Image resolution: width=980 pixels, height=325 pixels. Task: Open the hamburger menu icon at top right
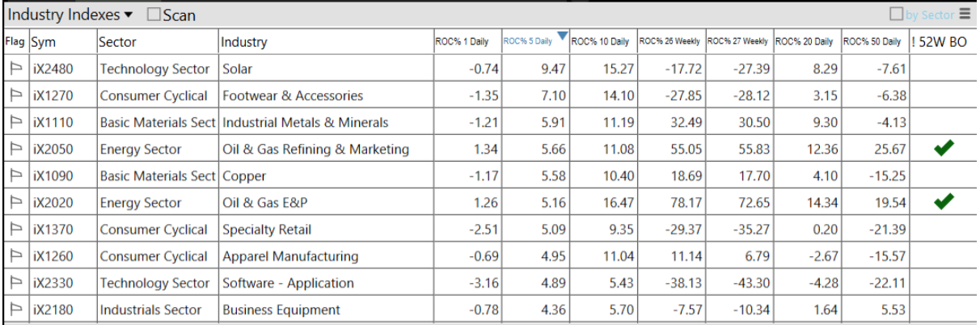(x=965, y=14)
